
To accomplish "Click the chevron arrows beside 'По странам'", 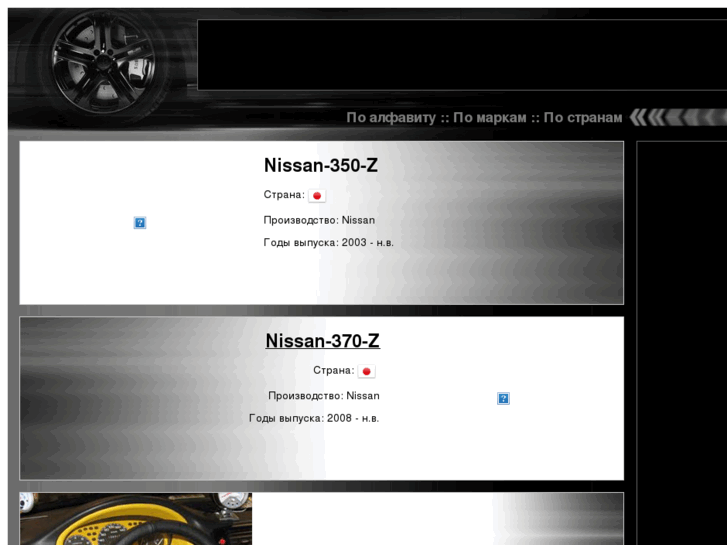I will click(x=678, y=117).
